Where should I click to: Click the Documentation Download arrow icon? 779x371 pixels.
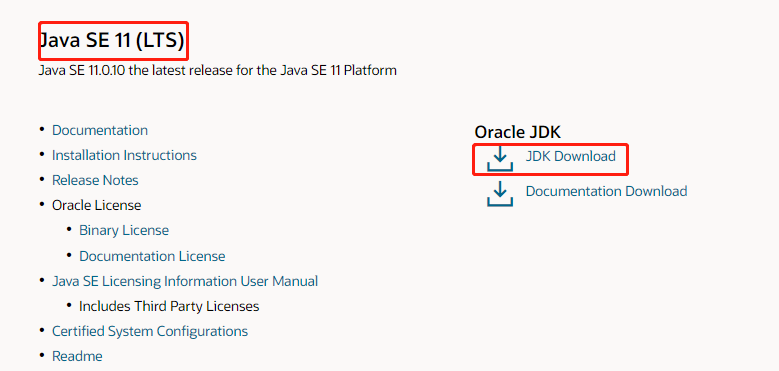pos(500,194)
